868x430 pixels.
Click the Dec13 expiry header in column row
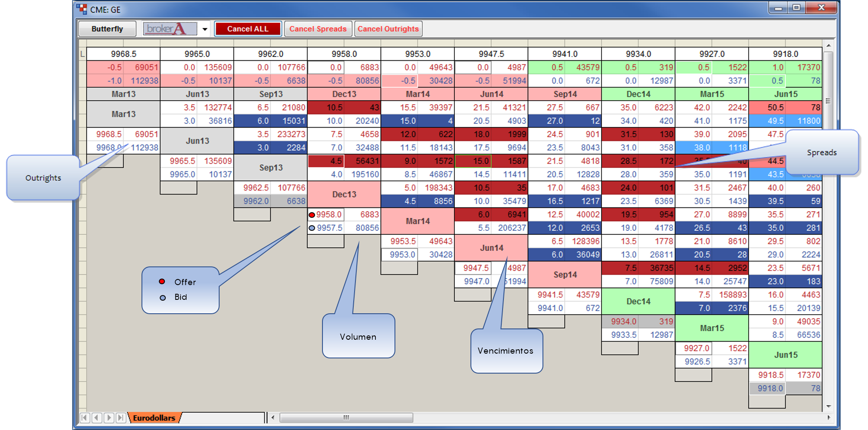click(344, 94)
